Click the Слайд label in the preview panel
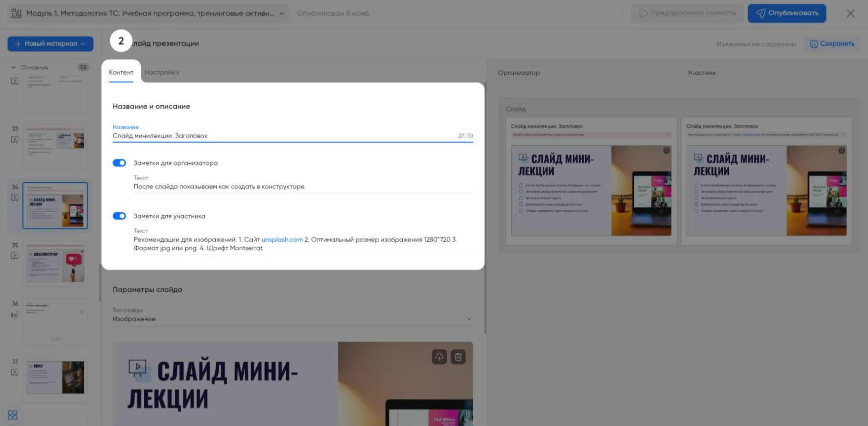The image size is (868, 426). [x=516, y=109]
